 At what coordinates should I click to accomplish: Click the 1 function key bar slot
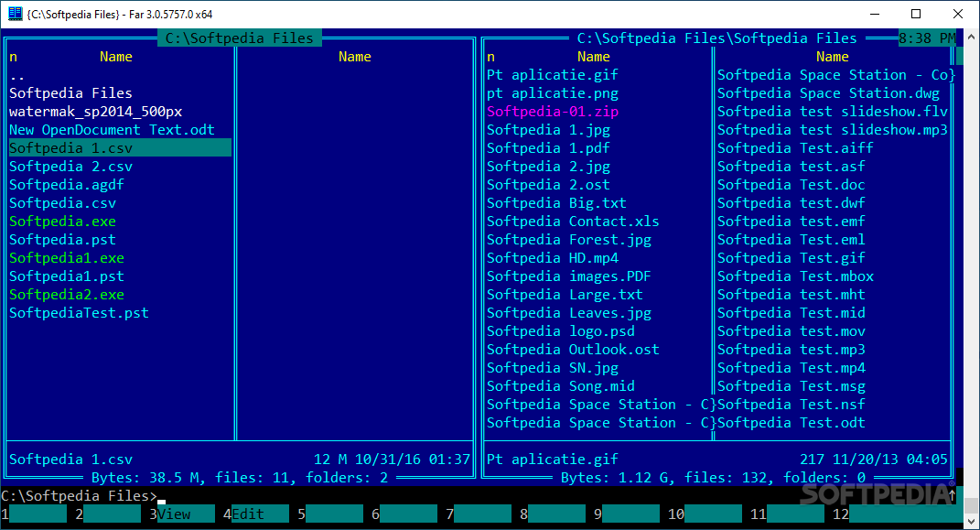click(x=34, y=514)
